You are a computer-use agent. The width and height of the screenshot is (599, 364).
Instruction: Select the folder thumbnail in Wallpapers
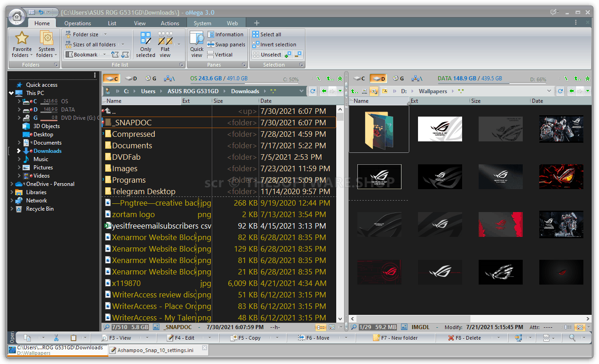[x=379, y=129]
